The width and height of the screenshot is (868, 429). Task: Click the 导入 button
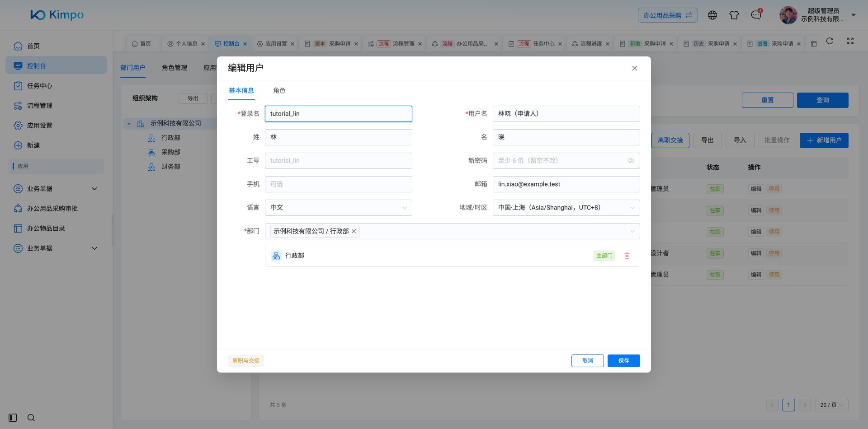coord(740,140)
